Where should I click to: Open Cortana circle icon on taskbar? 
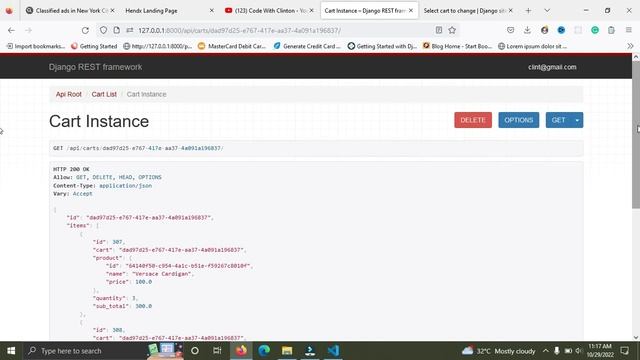pos(195,351)
